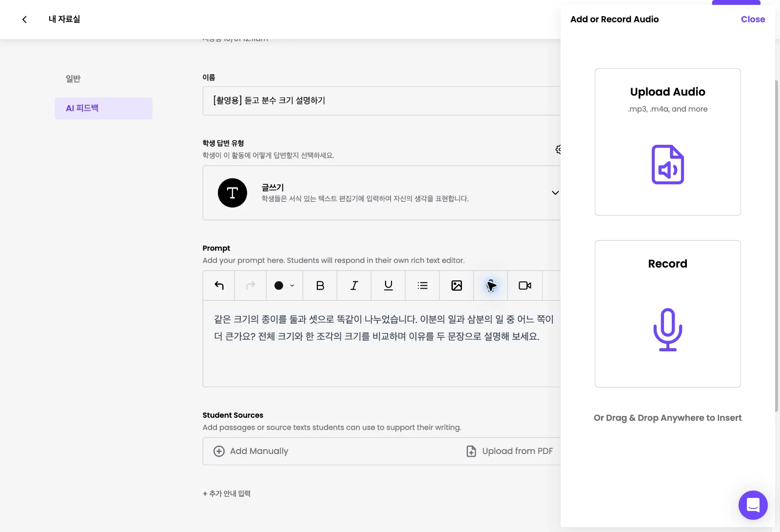Click the plus circle icon beside Add Manually
This screenshot has height=532, width=780.
219,451
